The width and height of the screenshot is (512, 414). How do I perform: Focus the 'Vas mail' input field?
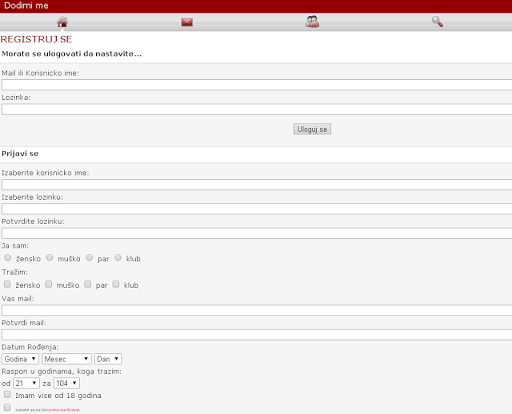pyautogui.click(x=257, y=311)
